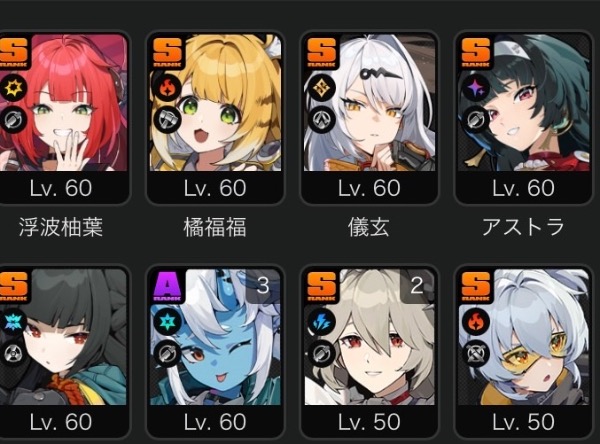Click the specialty icon below 儀玄's attribute icon
Viewport: 600px width, 444px height.
pos(321,120)
